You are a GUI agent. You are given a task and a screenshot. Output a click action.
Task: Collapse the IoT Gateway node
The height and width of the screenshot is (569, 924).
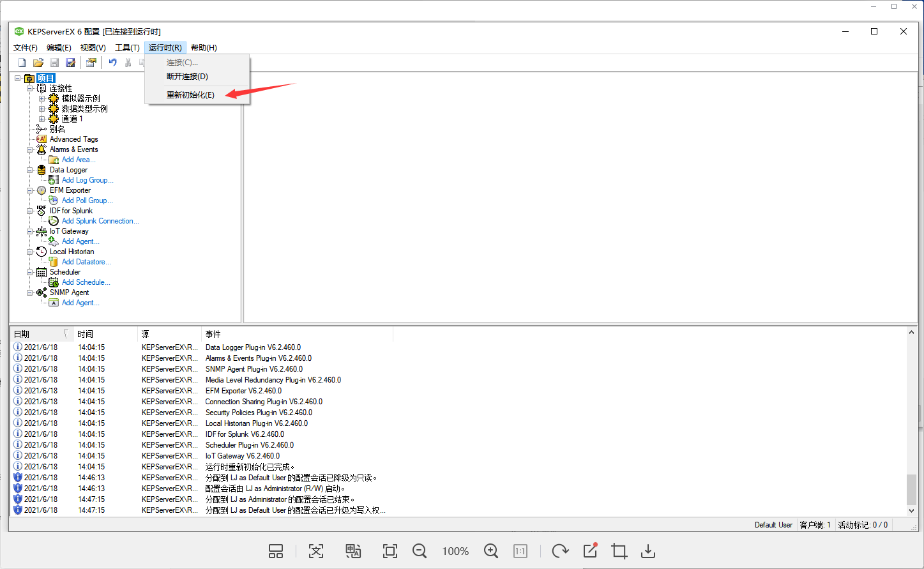click(30, 231)
